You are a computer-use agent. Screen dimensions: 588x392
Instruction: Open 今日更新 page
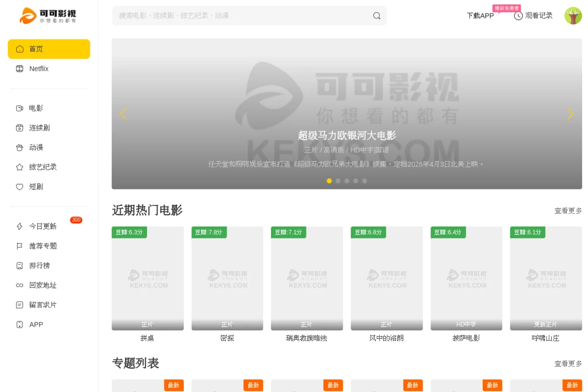click(x=49, y=227)
